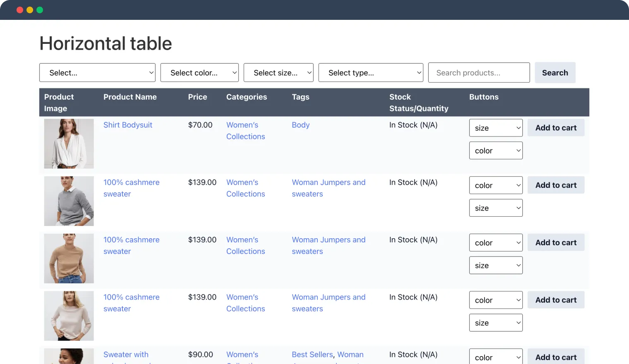
Task: Click the tan cashmere sweater thumbnail
Action: pyautogui.click(x=69, y=259)
